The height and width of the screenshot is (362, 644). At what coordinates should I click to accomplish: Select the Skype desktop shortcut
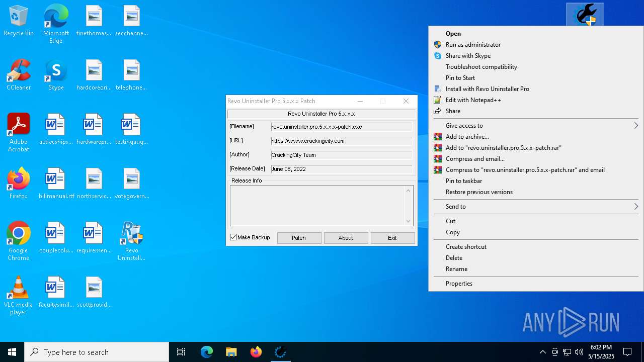pos(56,75)
